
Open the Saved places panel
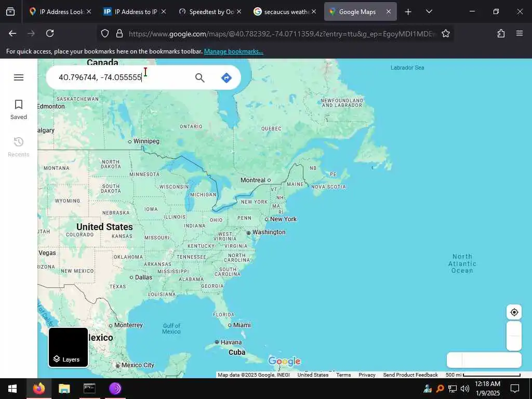[x=19, y=110]
